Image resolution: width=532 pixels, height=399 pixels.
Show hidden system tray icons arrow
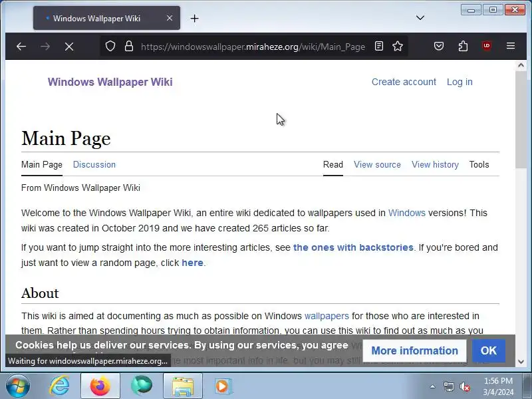[x=433, y=386]
